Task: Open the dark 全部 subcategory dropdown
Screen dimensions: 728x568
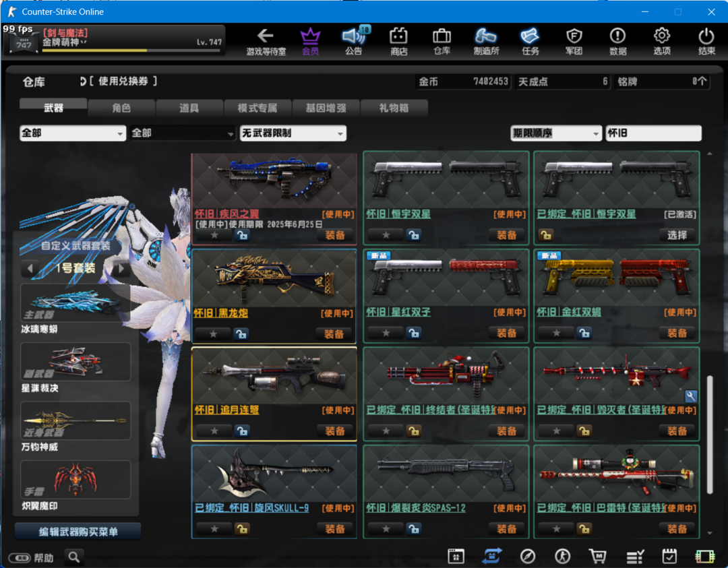Action: (x=183, y=133)
